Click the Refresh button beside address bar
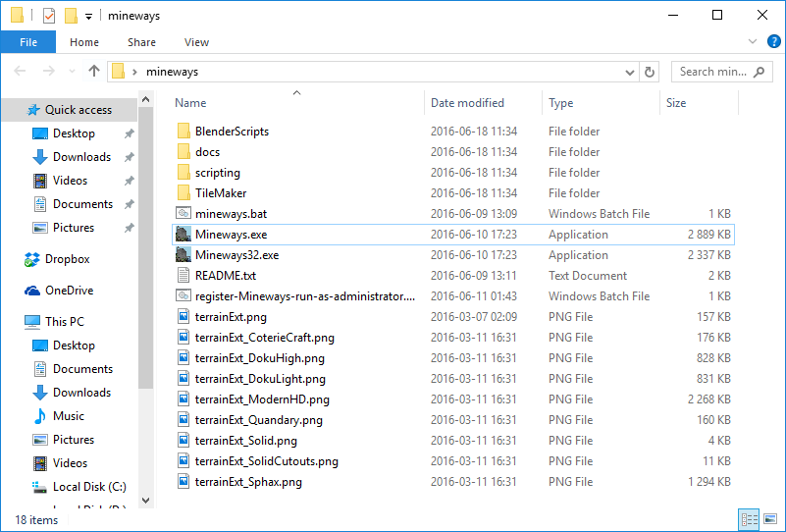This screenshot has height=532, width=786. pos(650,73)
